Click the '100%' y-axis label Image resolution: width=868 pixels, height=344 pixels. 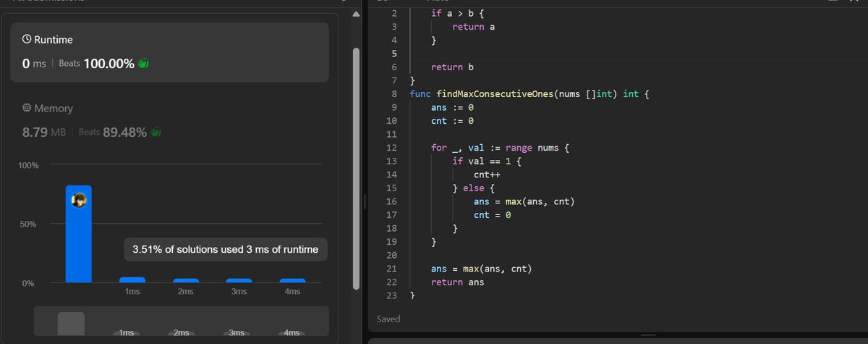(x=28, y=165)
